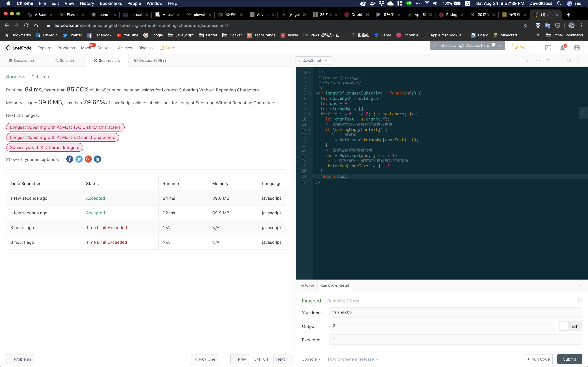Enter fullscreen editor mode
Image resolution: width=588 pixels, height=367 pixels.
click(579, 60)
